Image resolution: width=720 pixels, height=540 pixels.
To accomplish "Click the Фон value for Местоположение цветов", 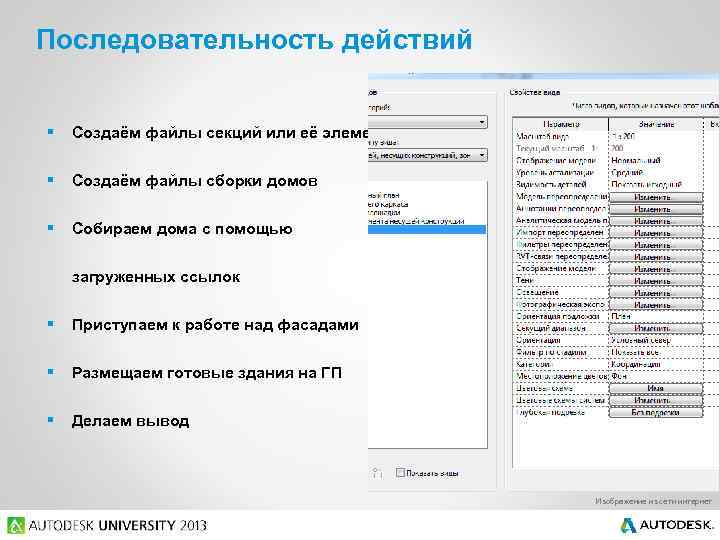I will [x=619, y=376].
